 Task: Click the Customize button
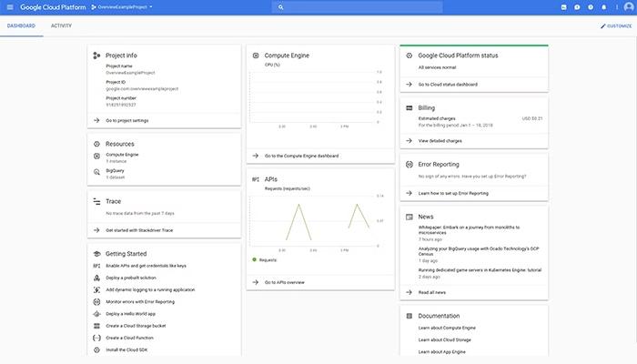coord(616,26)
